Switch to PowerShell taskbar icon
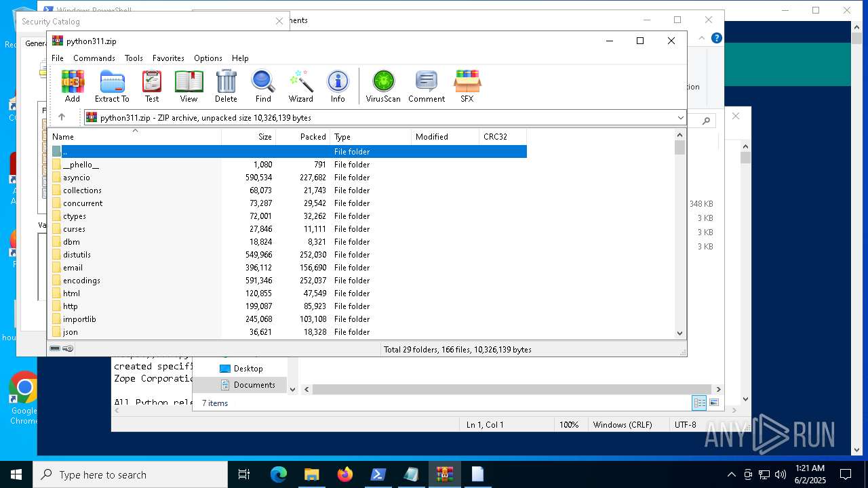This screenshot has height=488, width=868. click(378, 474)
